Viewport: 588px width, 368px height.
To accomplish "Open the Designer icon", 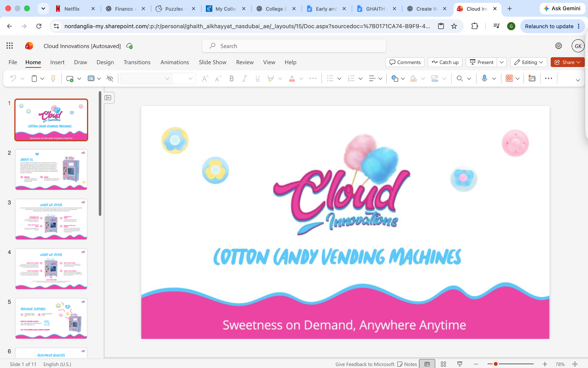I will [532, 78].
